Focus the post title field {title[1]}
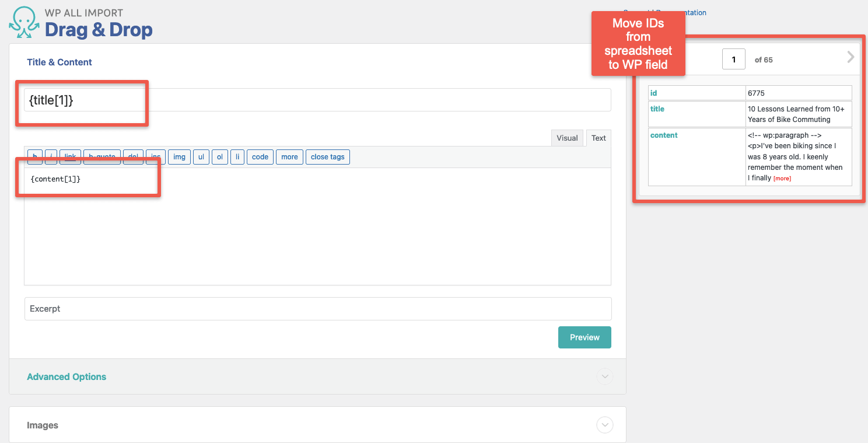The image size is (868, 443). coord(317,100)
